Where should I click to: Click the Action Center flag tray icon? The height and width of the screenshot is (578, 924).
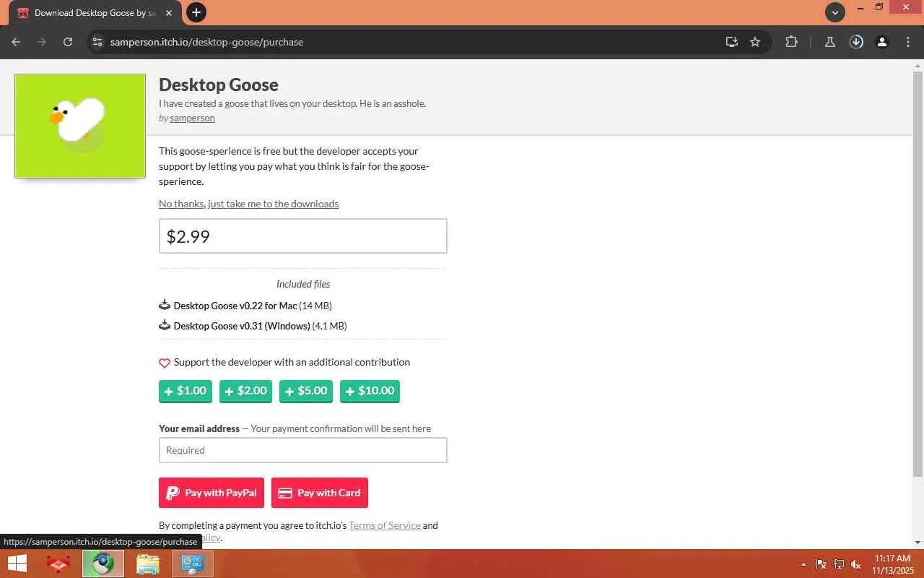click(821, 564)
